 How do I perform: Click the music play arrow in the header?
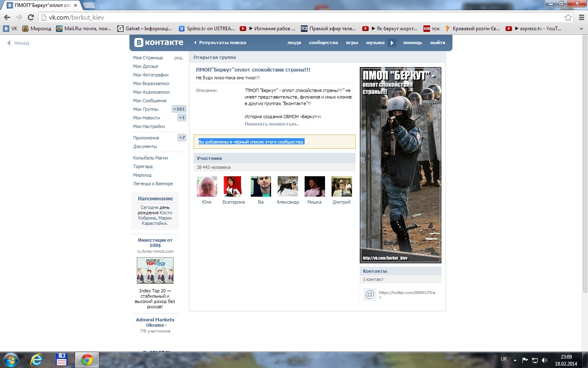pyautogui.click(x=392, y=43)
